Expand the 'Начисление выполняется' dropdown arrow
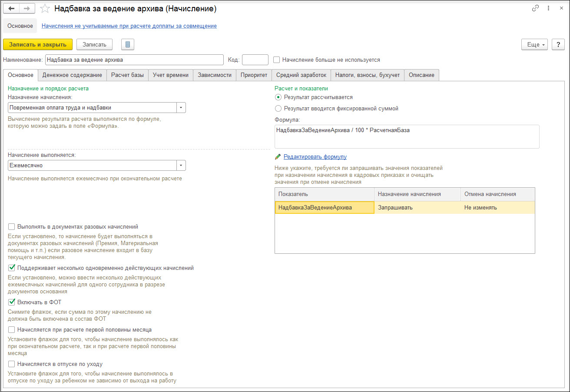570x392 pixels. pyautogui.click(x=181, y=166)
